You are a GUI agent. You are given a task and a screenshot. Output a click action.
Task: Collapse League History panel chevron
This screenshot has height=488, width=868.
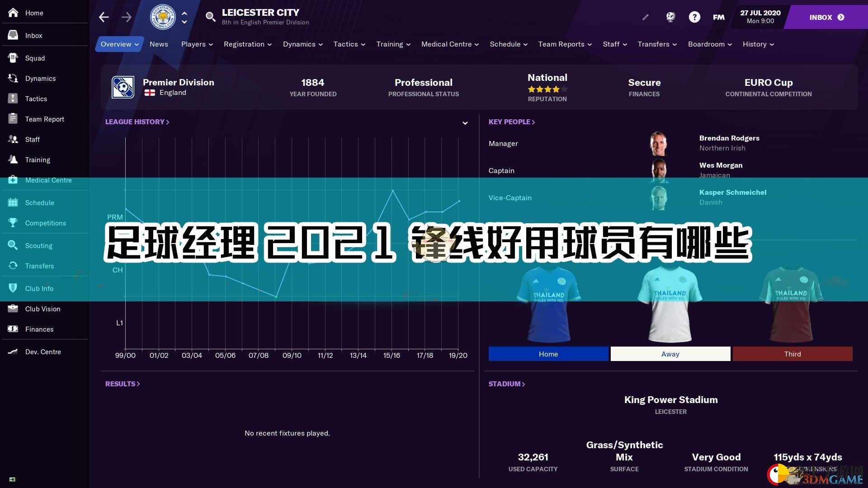(x=465, y=123)
